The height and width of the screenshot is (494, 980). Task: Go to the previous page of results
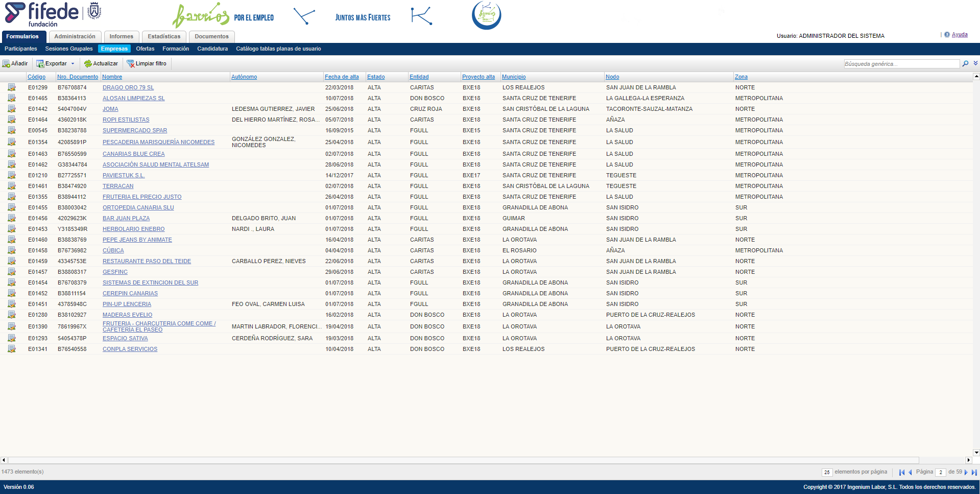(x=910, y=472)
